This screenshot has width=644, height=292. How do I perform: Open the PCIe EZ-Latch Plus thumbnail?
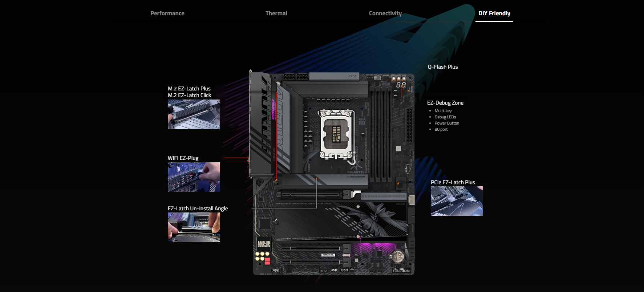(x=457, y=201)
